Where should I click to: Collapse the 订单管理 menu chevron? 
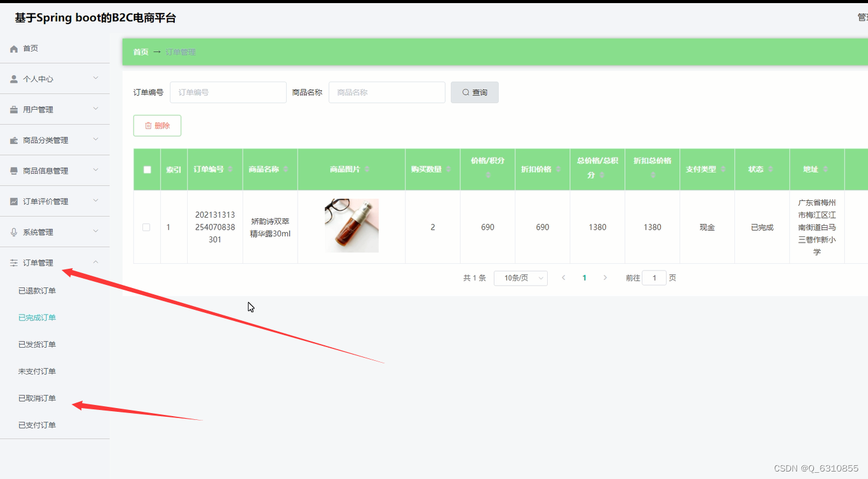96,262
